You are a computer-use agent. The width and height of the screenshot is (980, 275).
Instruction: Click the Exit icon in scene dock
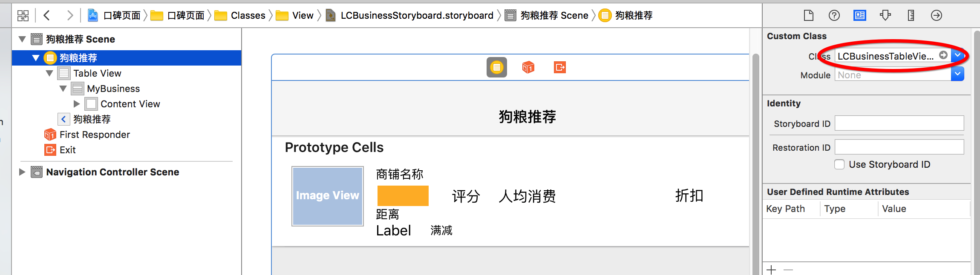(x=559, y=67)
